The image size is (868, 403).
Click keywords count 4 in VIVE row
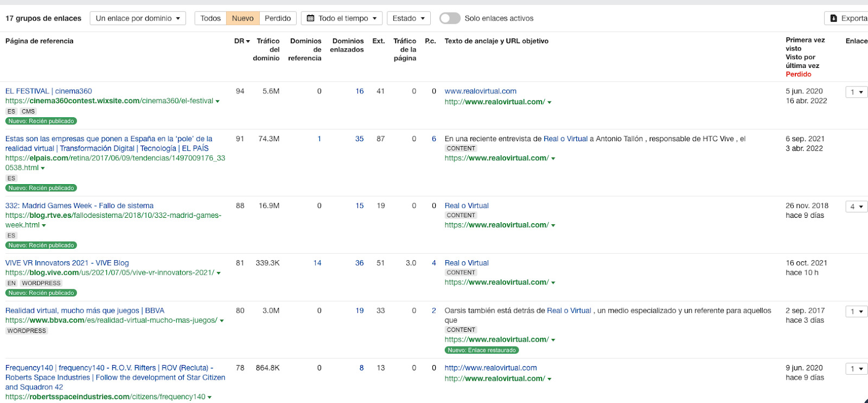coord(434,263)
